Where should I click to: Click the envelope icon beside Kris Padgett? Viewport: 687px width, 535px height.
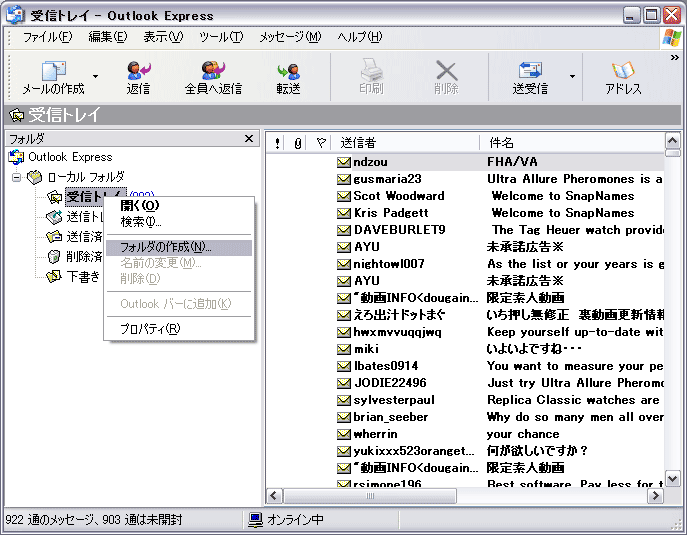click(x=344, y=213)
